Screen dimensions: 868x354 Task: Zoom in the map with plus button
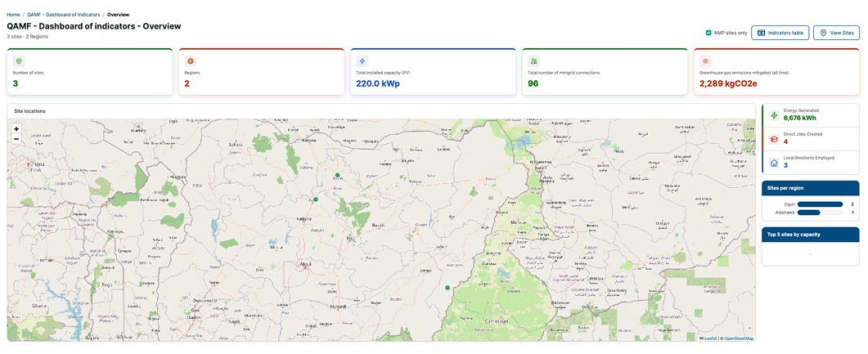coord(16,129)
